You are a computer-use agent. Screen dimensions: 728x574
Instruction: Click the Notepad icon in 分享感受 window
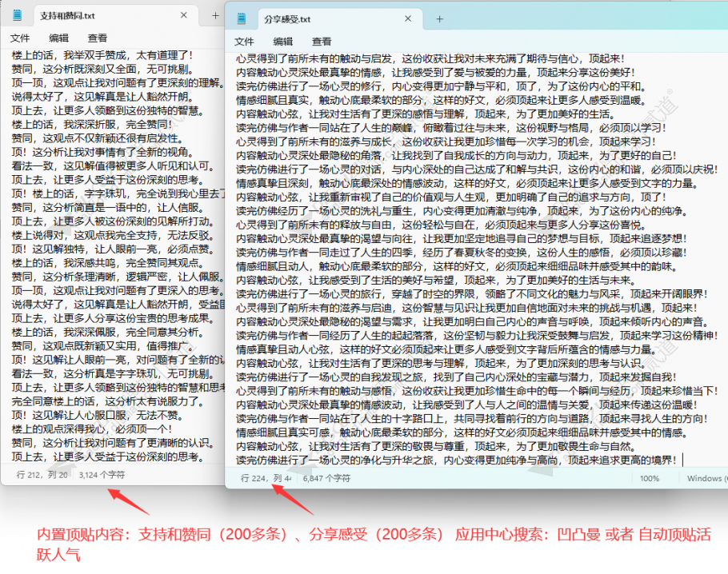coord(242,18)
